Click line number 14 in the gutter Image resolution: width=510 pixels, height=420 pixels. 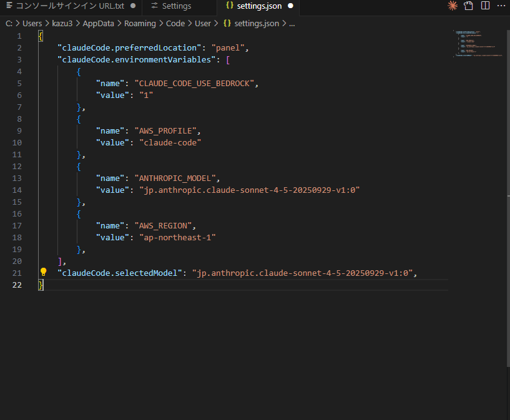pyautogui.click(x=17, y=190)
